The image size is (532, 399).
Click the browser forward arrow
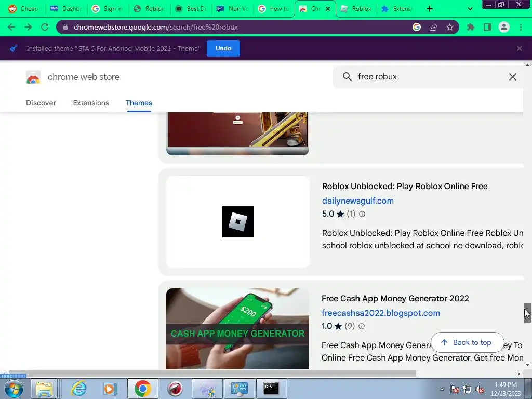(28, 27)
